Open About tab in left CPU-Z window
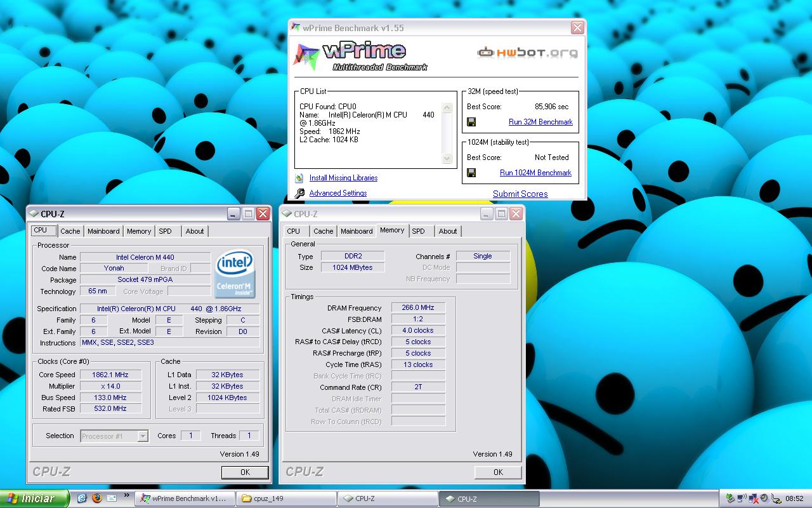 click(x=195, y=231)
